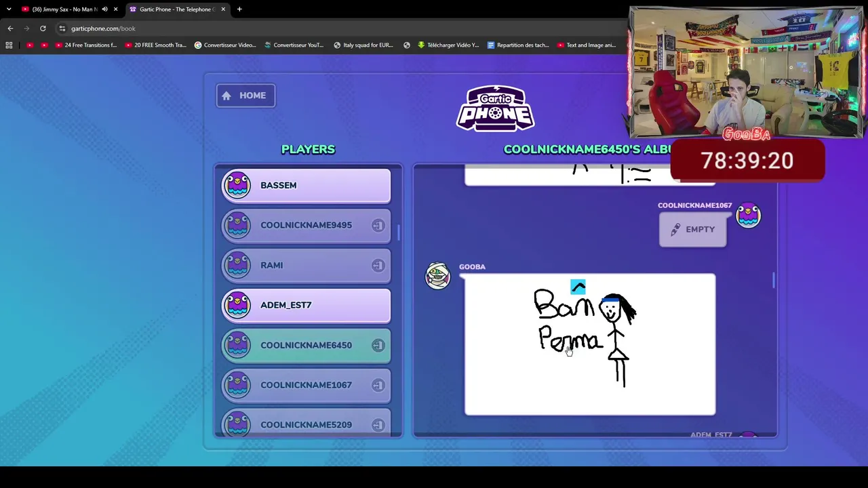This screenshot has width=868, height=488.
Task: Click ADEM_EST7's bird avatar
Action: pyautogui.click(x=237, y=305)
